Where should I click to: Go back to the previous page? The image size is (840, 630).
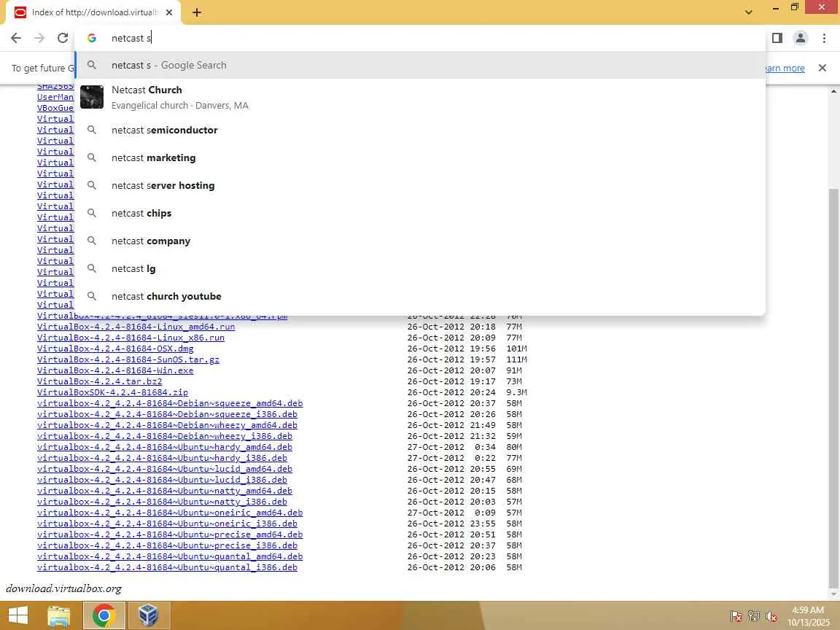point(16,38)
